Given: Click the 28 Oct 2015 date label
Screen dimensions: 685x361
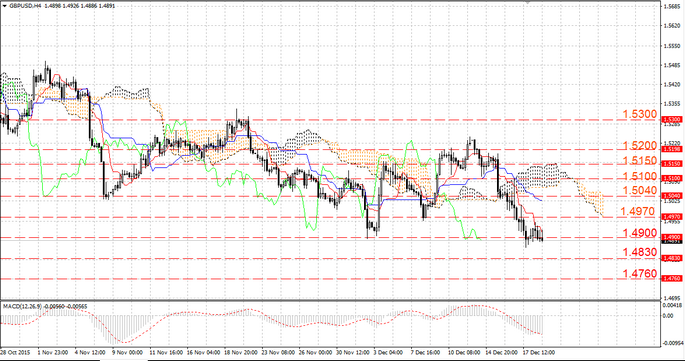Looking at the screenshot, I should point(15,352).
